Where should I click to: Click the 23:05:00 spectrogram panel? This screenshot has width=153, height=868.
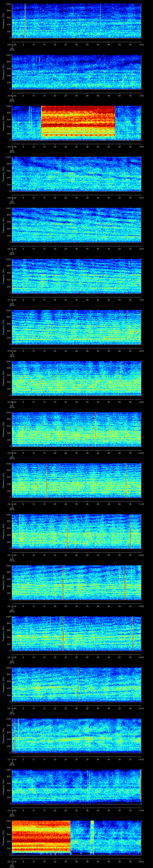click(77, 225)
